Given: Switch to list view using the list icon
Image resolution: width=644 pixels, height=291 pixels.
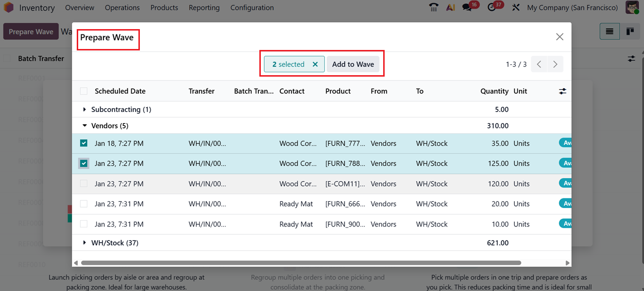Looking at the screenshot, I should [x=610, y=31].
